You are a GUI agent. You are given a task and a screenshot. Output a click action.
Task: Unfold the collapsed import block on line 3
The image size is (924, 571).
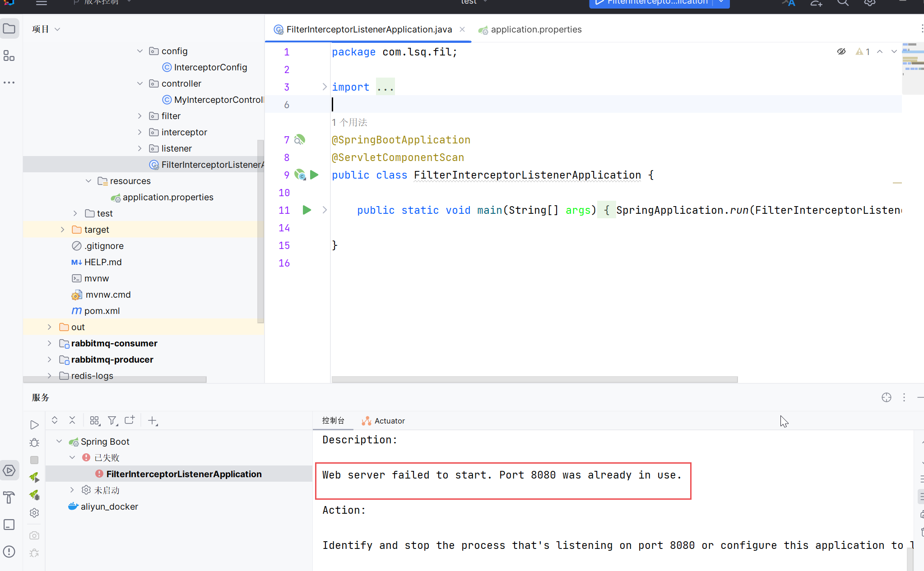[x=325, y=87]
